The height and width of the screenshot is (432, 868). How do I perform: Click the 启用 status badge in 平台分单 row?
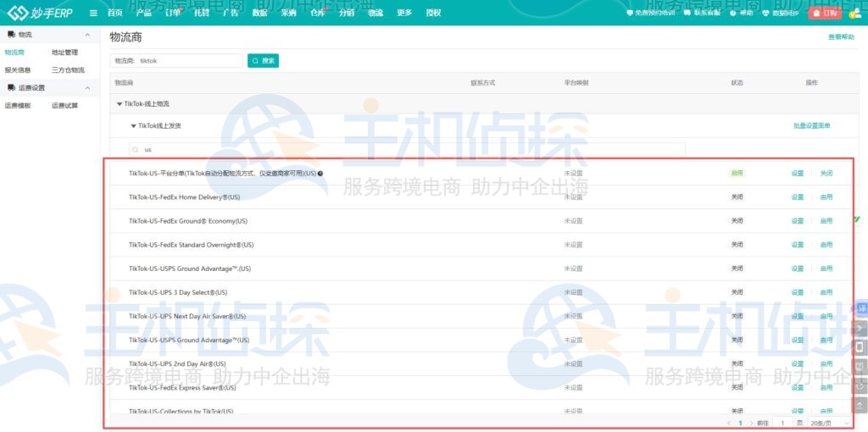pyautogui.click(x=737, y=173)
